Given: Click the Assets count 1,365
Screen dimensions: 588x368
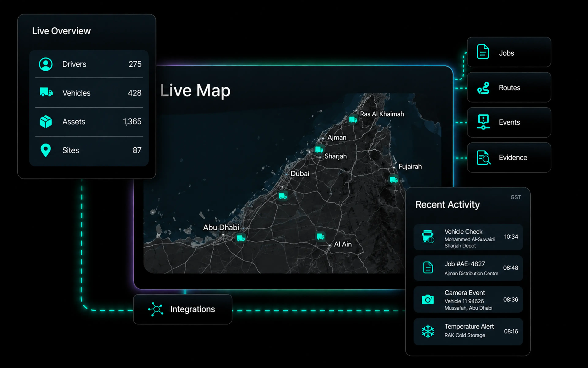Looking at the screenshot, I should [x=132, y=121].
